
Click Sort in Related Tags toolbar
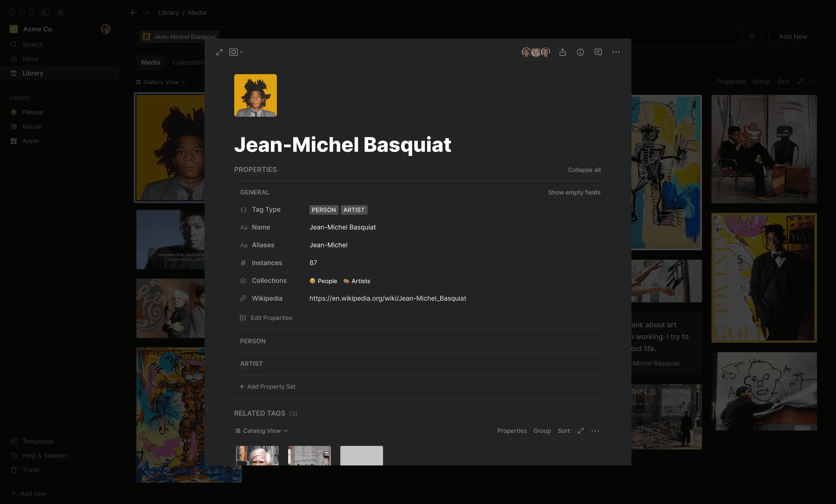click(x=564, y=431)
